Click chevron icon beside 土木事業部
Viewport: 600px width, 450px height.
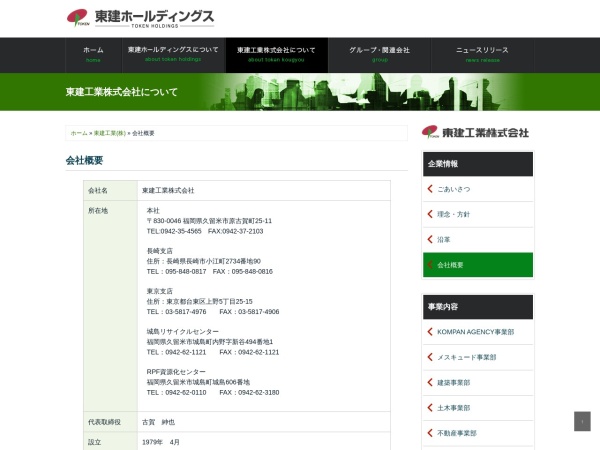pos(430,407)
